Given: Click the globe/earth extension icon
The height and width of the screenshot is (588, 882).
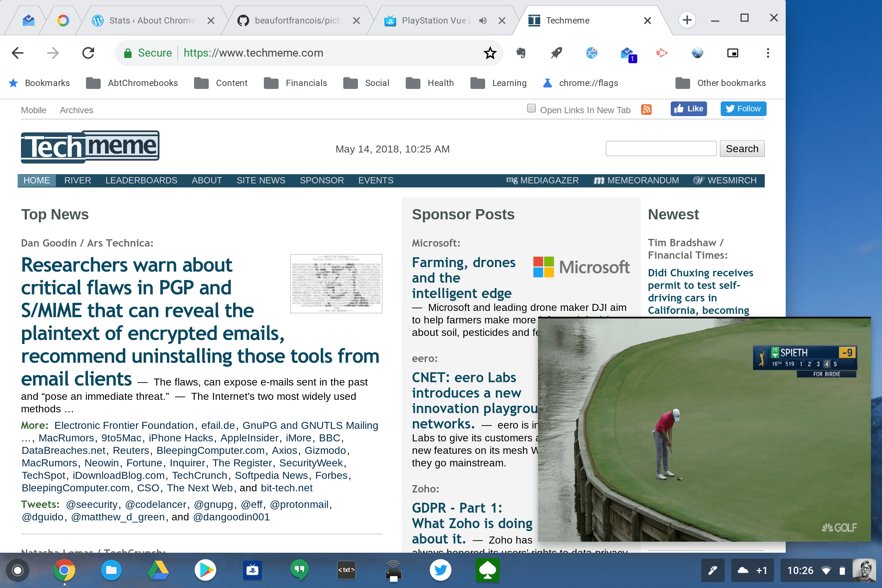Looking at the screenshot, I should 698,53.
